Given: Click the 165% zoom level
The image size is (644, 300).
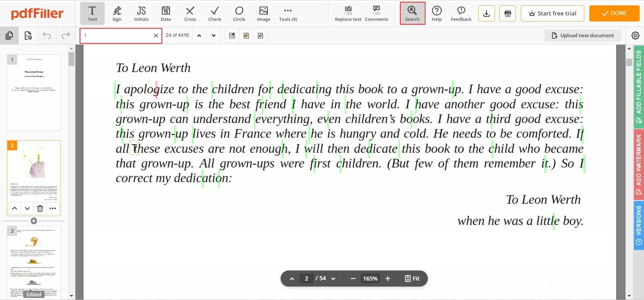Looking at the screenshot, I should pos(370,279).
